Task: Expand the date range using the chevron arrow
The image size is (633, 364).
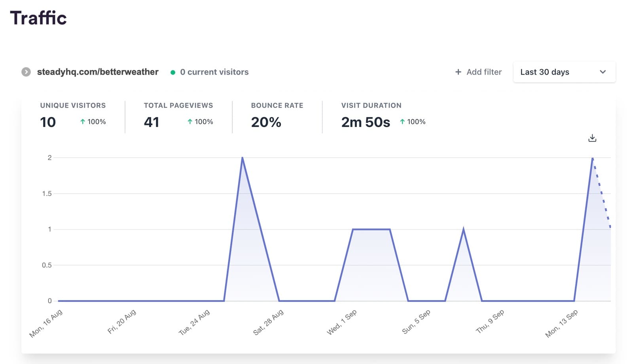Action: 603,72
